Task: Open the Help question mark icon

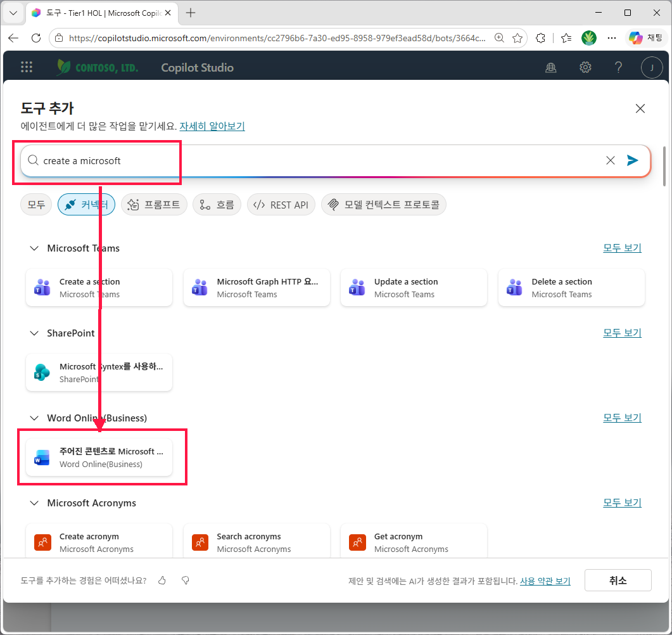Action: (618, 67)
